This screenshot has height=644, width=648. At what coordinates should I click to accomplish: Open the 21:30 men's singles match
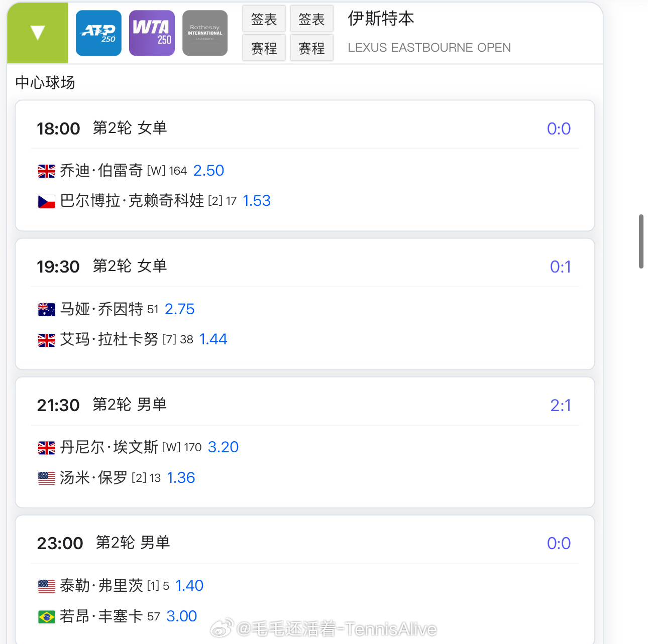[305, 442]
